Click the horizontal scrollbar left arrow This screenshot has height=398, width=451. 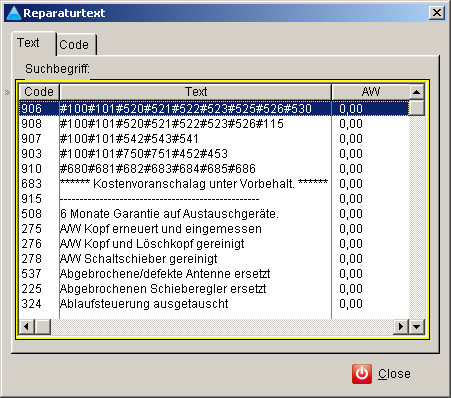click(27, 326)
